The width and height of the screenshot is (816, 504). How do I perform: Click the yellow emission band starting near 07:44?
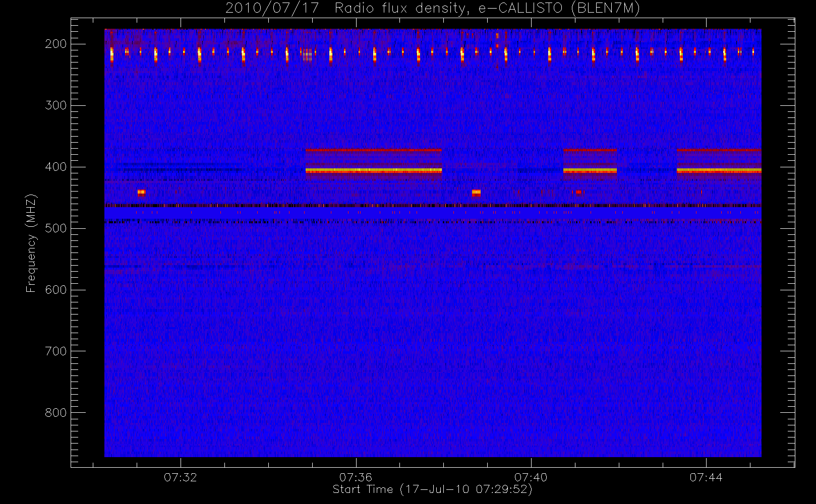coord(719,171)
